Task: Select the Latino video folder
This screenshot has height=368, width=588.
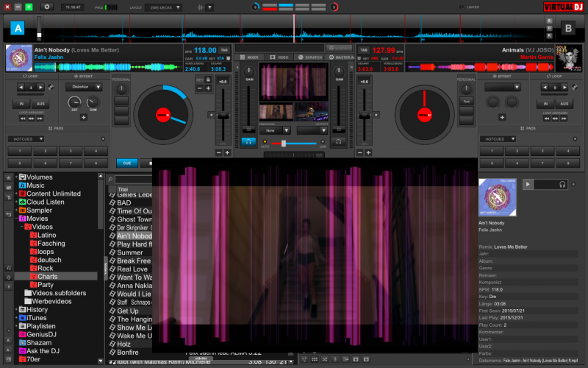Action: click(x=43, y=235)
